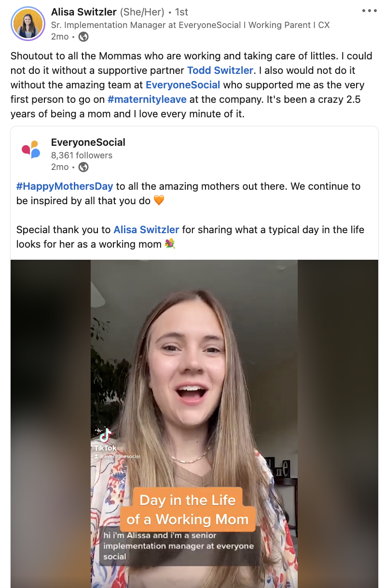Open Alisa Switzler's profile from her name

coord(83,12)
